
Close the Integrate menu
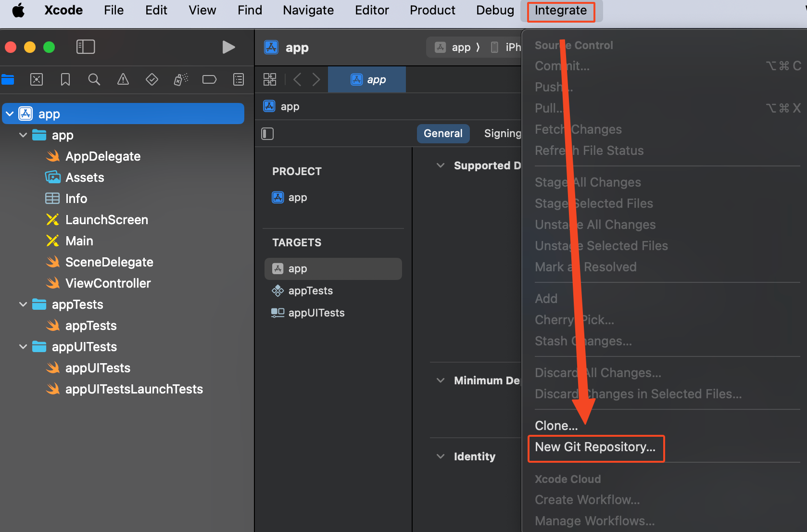(561, 11)
